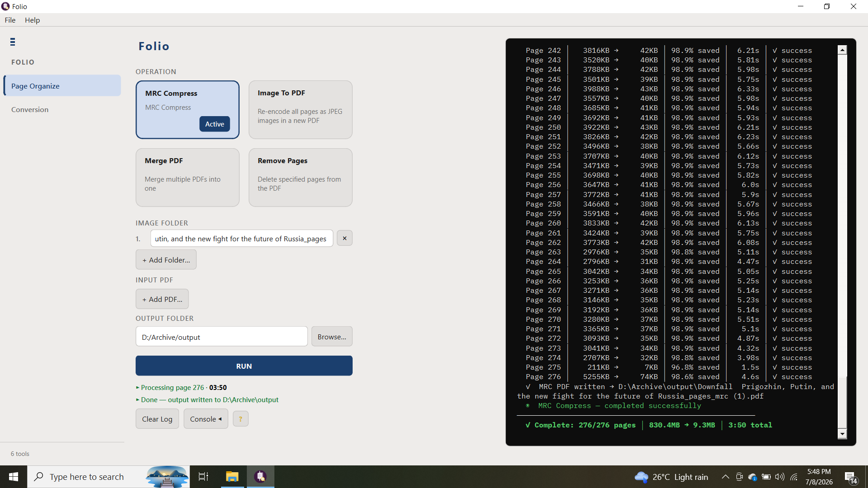Click the console vertical scrollbar thumb
The height and width of the screenshot is (488, 868).
(x=842, y=402)
